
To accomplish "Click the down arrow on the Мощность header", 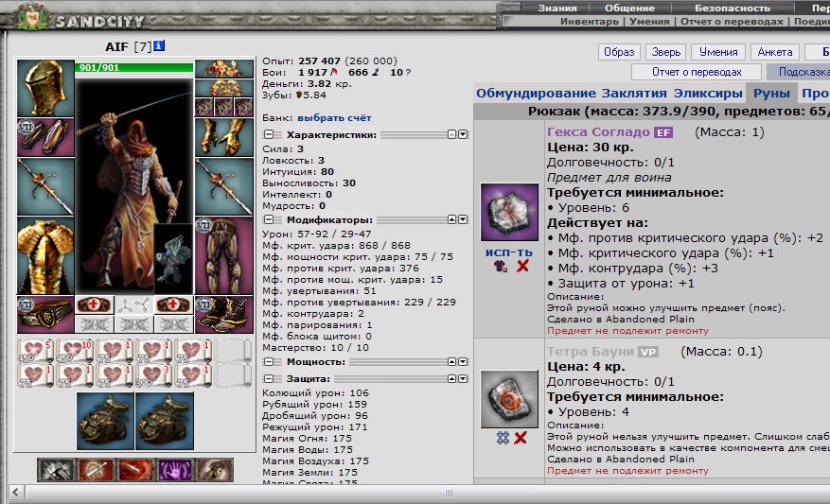I will tap(463, 362).
